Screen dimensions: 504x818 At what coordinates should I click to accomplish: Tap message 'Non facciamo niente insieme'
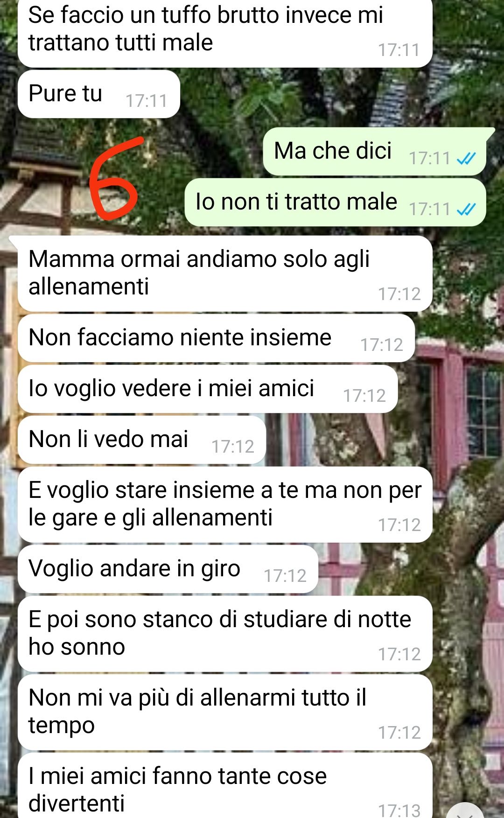coord(216,338)
